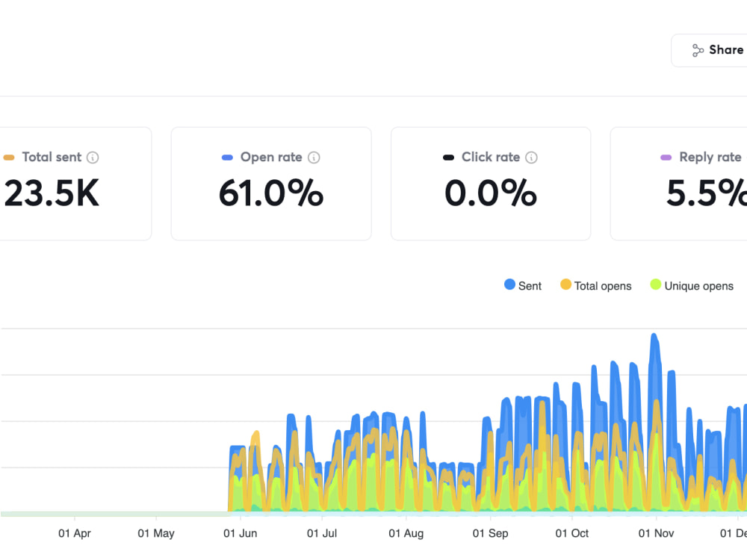Click the purple Reply rate color marker
This screenshot has height=560, width=747.
coord(666,158)
